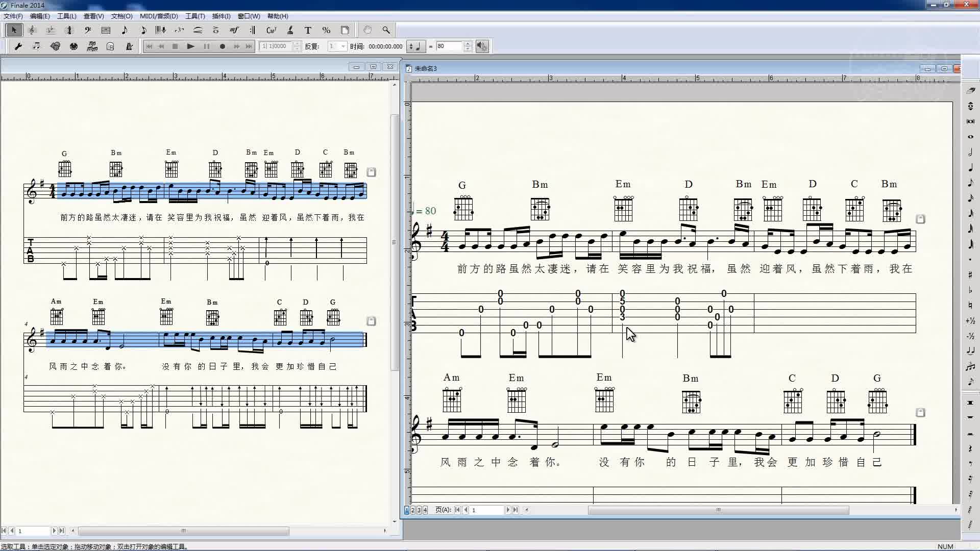Select the natural accidental in the palette

click(x=970, y=305)
